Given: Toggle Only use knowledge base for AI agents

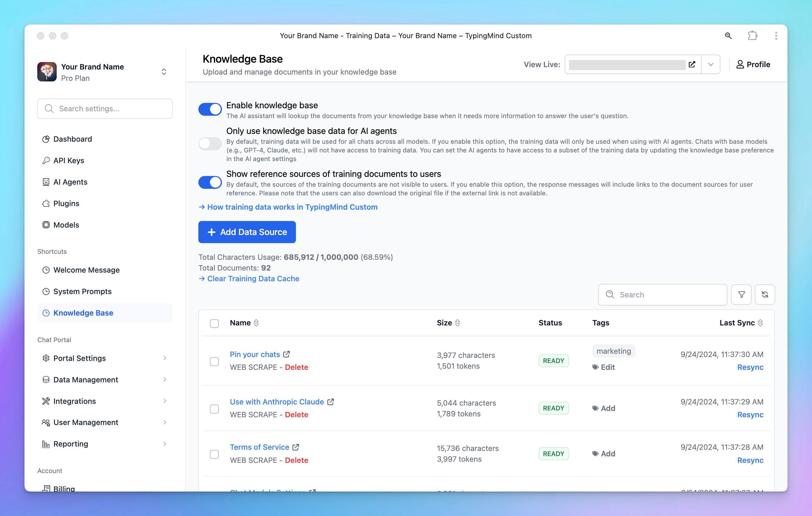Looking at the screenshot, I should pyautogui.click(x=209, y=142).
